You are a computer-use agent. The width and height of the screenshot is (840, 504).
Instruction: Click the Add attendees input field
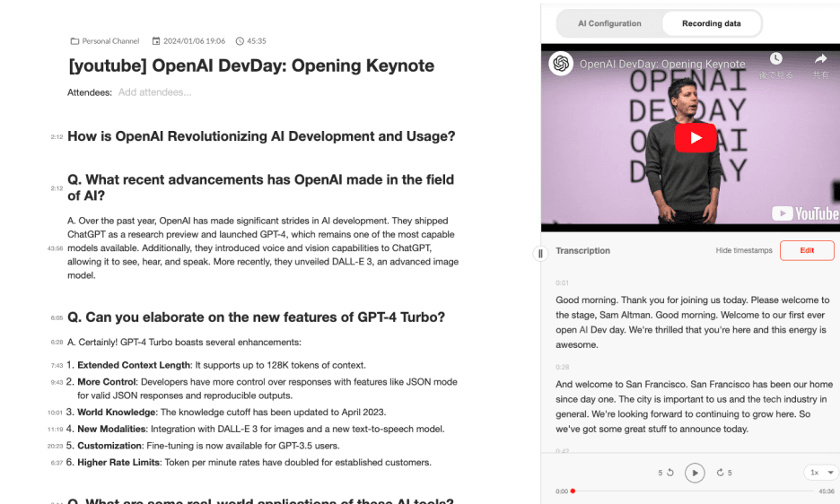pos(155,92)
